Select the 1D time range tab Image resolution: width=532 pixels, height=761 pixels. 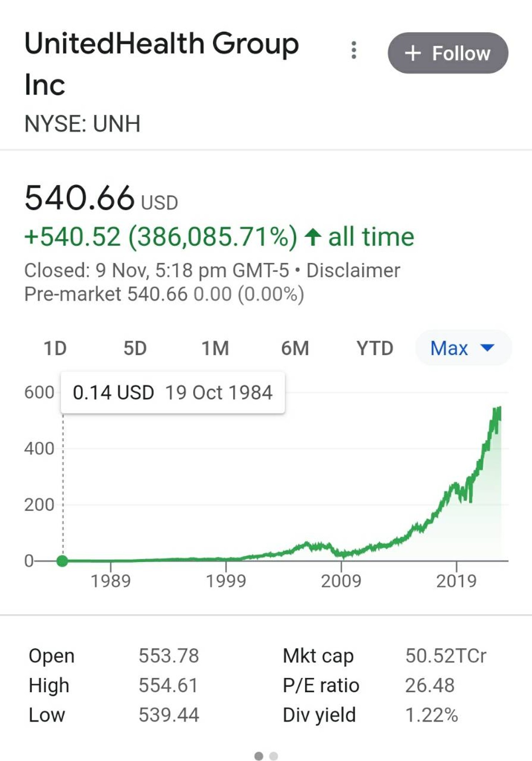(55, 348)
